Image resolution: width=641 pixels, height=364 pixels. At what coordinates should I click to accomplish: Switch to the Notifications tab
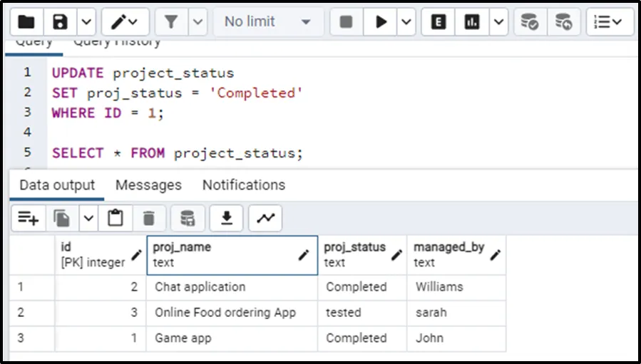coord(243,185)
